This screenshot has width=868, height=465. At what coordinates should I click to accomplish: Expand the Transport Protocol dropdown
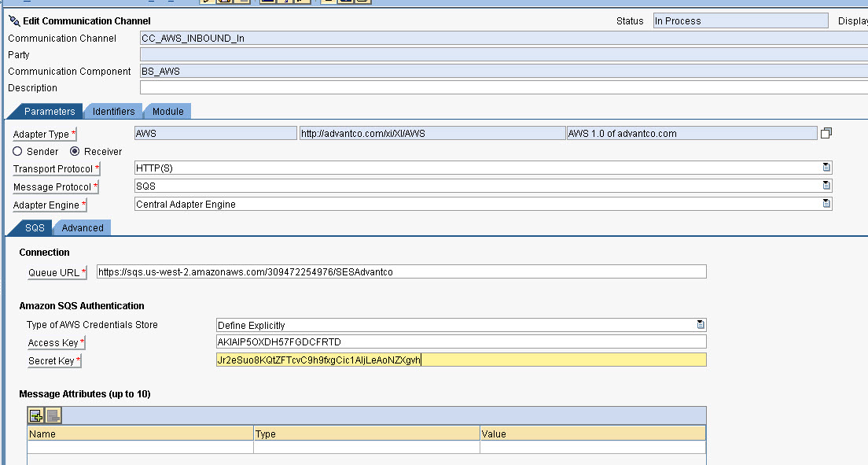click(826, 168)
